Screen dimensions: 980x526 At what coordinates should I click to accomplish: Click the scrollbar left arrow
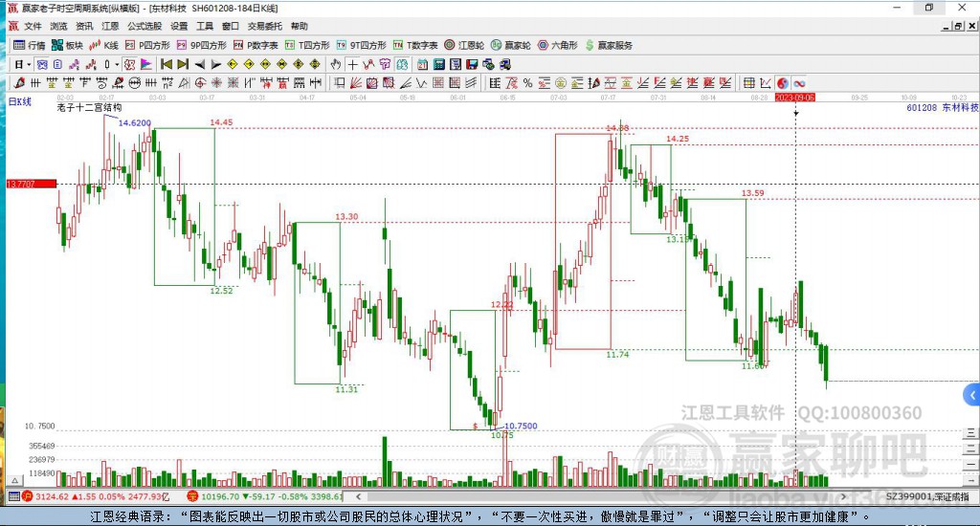coord(358,496)
